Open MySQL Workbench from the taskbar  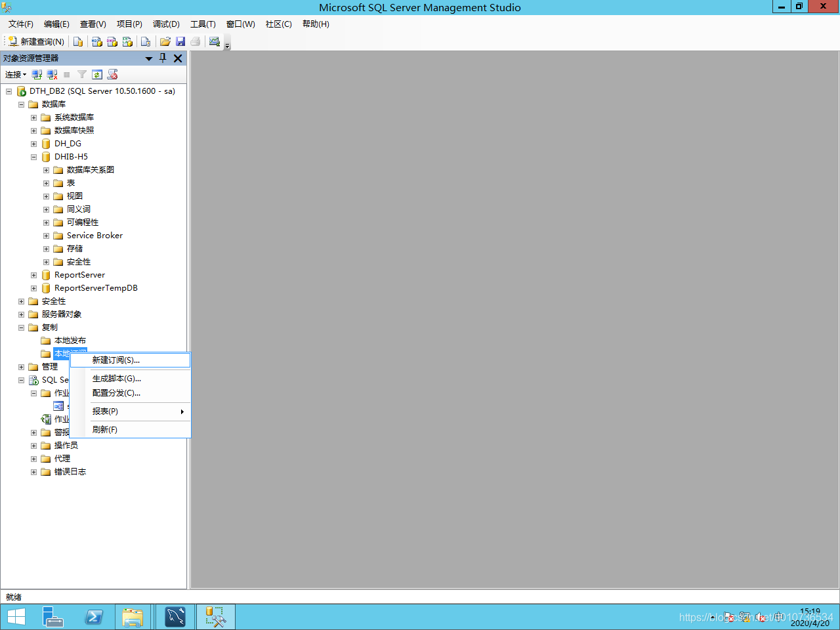(175, 617)
